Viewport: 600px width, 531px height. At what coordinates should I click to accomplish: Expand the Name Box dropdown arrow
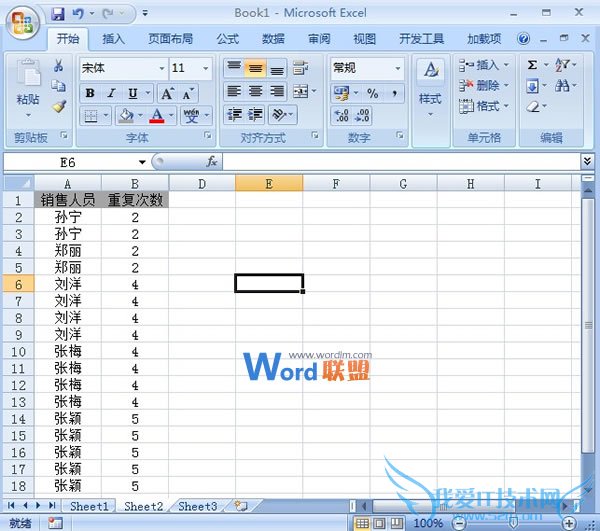(x=142, y=162)
